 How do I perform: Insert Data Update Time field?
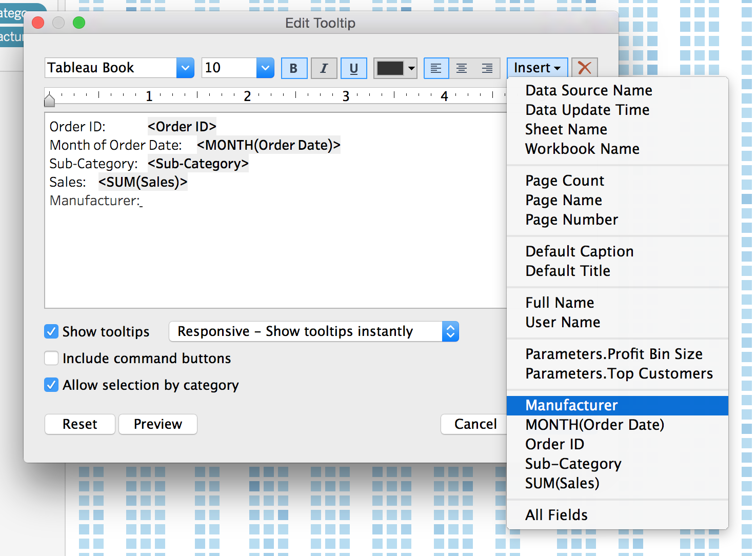[618, 110]
